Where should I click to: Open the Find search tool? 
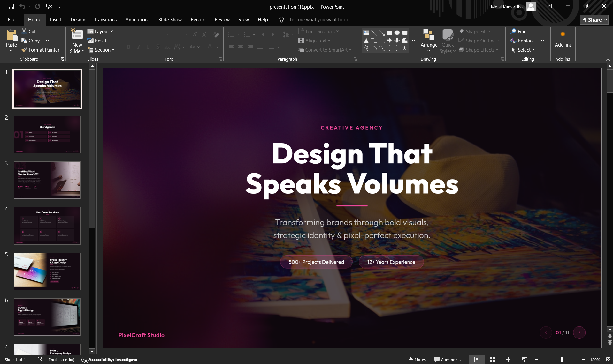point(519,31)
